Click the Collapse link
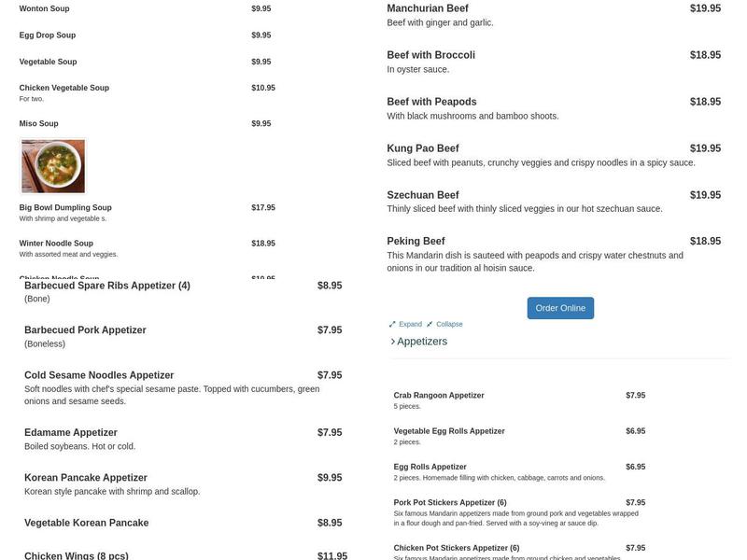747x560 pixels. click(x=449, y=324)
